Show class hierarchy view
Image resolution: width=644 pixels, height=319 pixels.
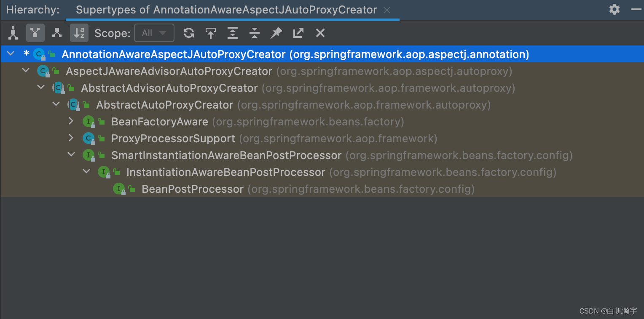13,33
